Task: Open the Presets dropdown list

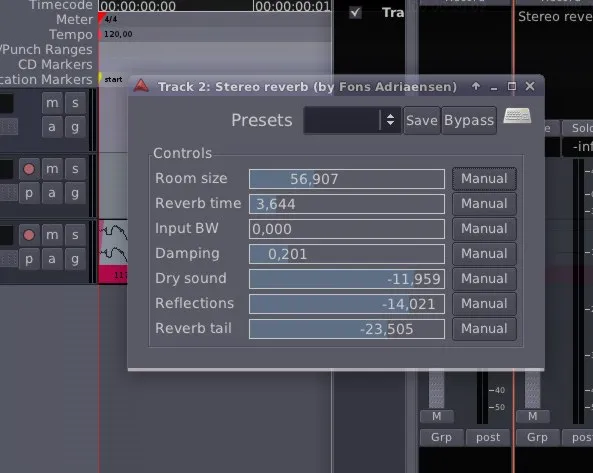Action: click(352, 120)
